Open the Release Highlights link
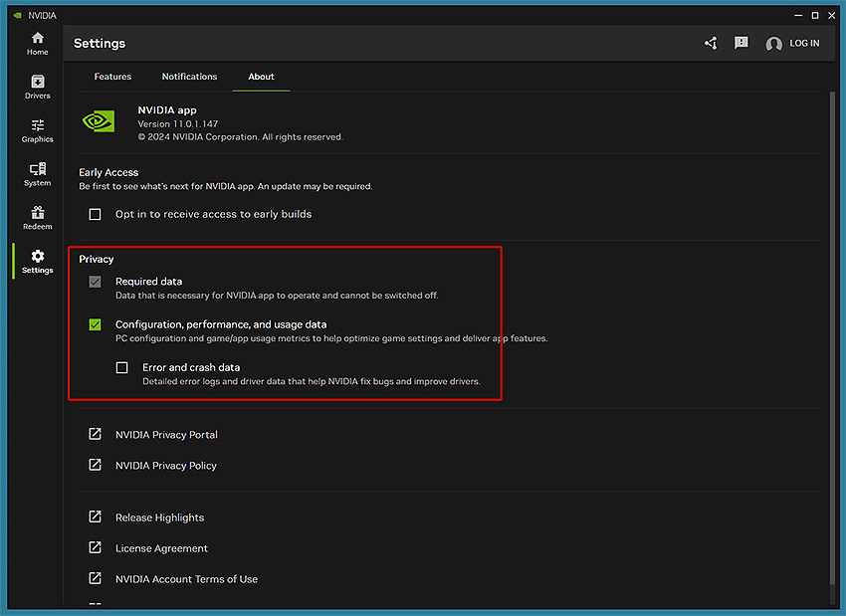Screen dimensions: 846x616 pyautogui.click(x=159, y=517)
